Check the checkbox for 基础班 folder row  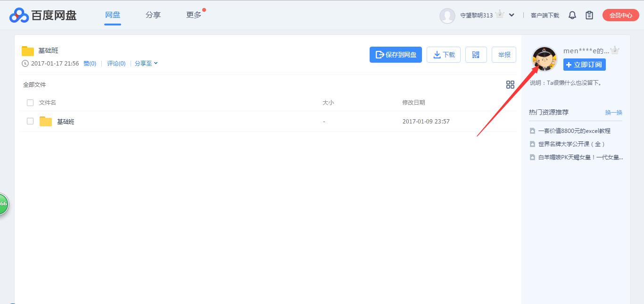(30, 121)
